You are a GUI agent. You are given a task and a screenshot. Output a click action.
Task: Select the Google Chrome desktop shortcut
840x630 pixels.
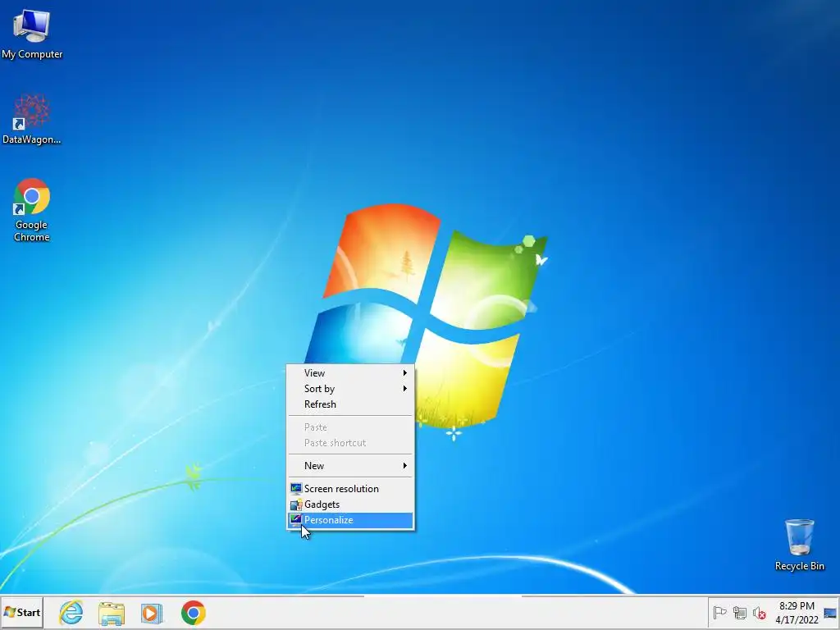pos(32,210)
